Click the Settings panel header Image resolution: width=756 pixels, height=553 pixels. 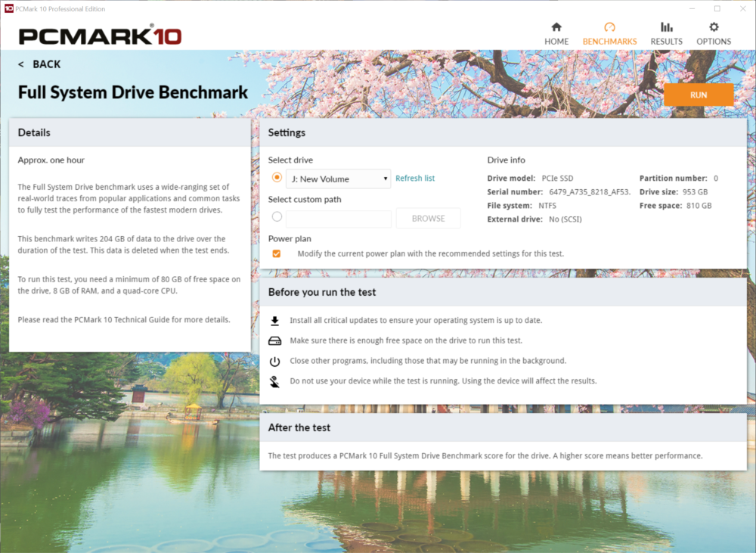503,132
